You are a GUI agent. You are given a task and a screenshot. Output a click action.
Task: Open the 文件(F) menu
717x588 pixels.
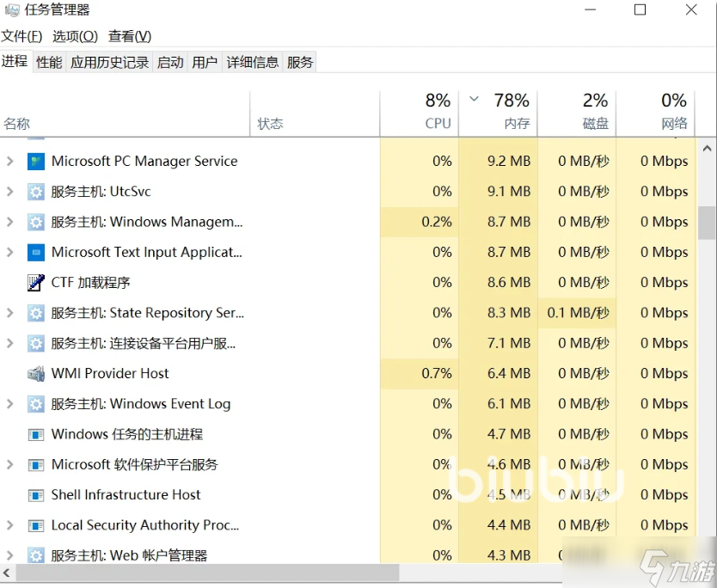(21, 36)
